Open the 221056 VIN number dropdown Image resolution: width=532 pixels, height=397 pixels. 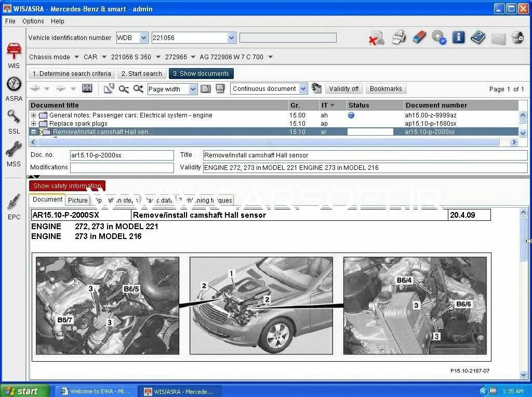coord(231,37)
